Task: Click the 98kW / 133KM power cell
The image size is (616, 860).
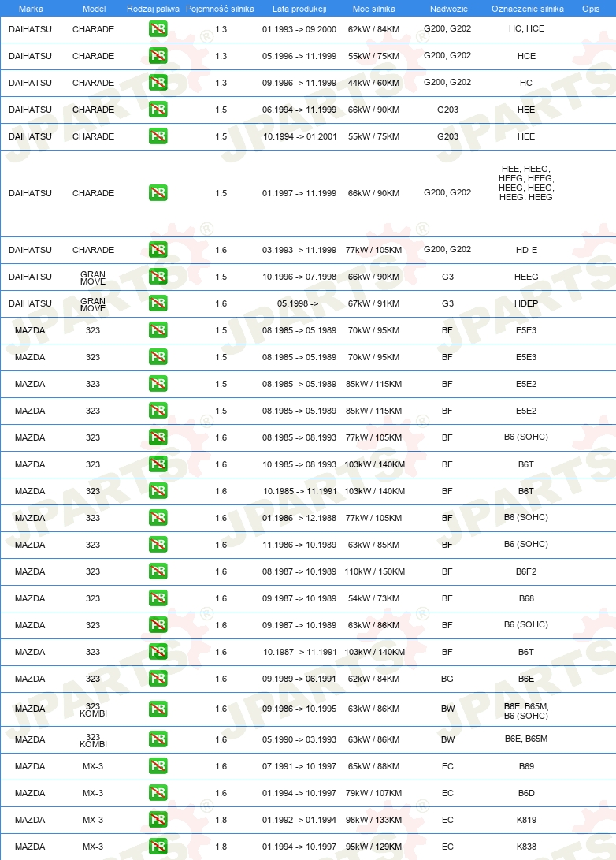Action: (373, 821)
